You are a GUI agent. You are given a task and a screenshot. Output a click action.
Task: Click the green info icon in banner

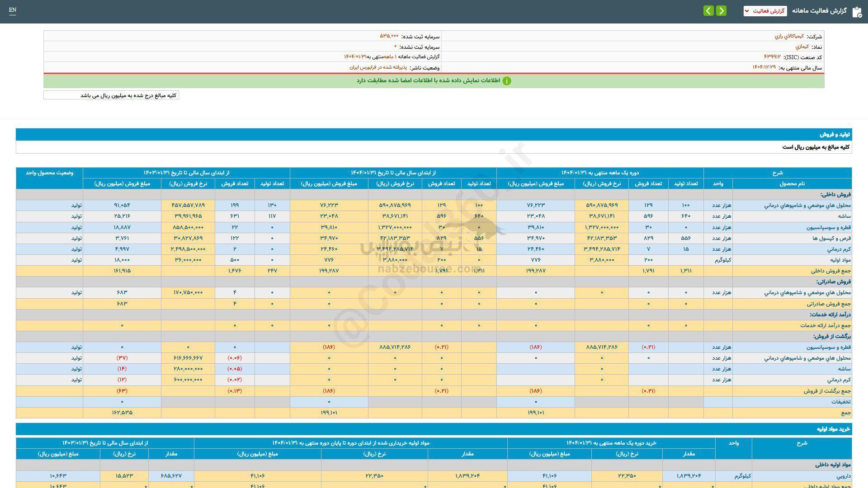[507, 81]
